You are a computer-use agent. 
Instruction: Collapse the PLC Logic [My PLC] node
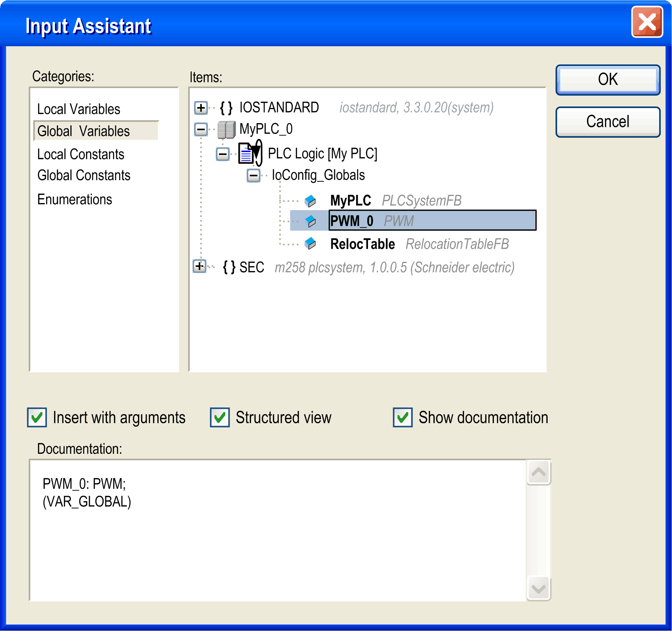[x=223, y=154]
